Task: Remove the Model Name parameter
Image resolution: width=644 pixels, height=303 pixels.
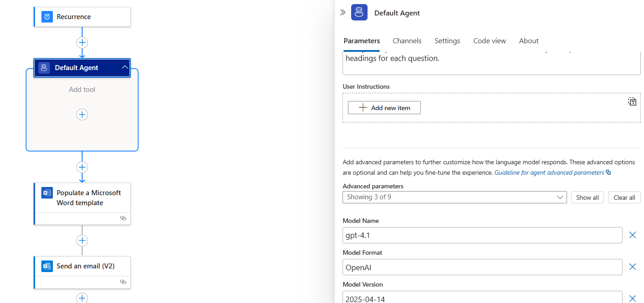Action: (x=633, y=235)
